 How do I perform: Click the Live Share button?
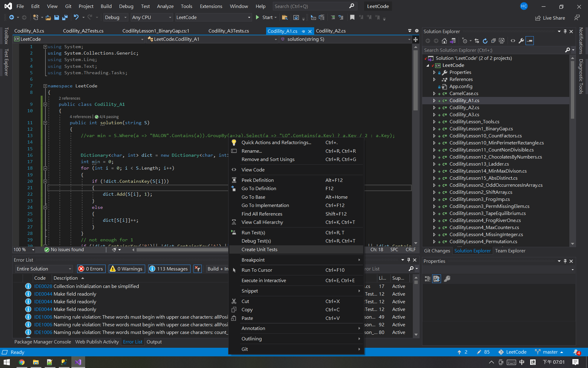tap(550, 18)
